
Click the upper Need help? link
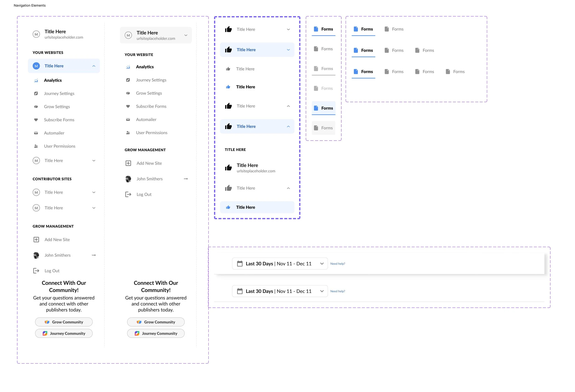pyautogui.click(x=338, y=264)
